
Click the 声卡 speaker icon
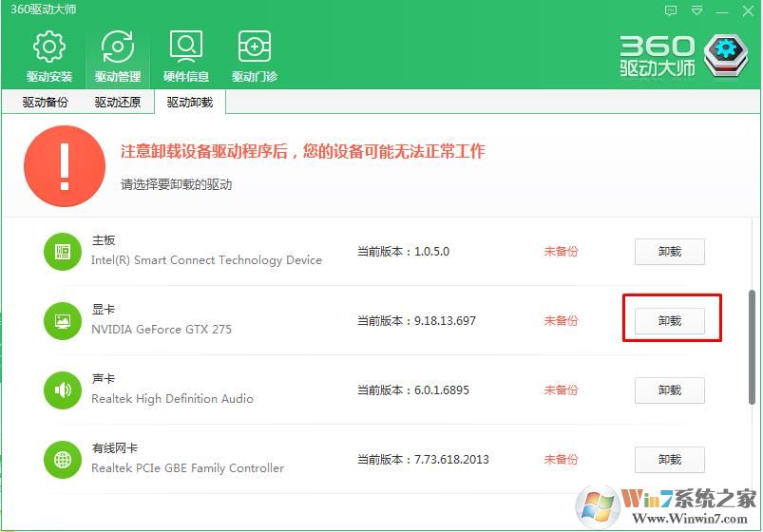tap(64, 389)
